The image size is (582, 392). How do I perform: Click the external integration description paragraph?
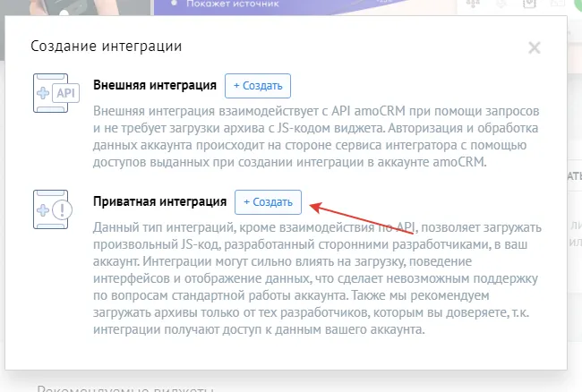point(316,136)
